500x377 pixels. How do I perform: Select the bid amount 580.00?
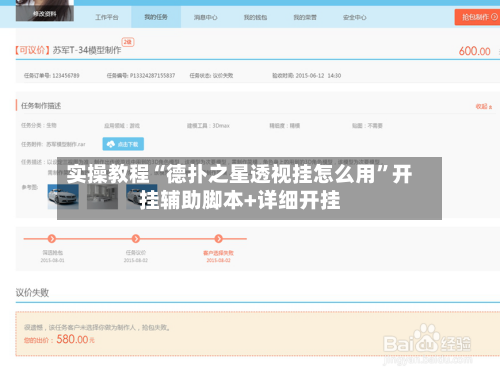[72, 339]
